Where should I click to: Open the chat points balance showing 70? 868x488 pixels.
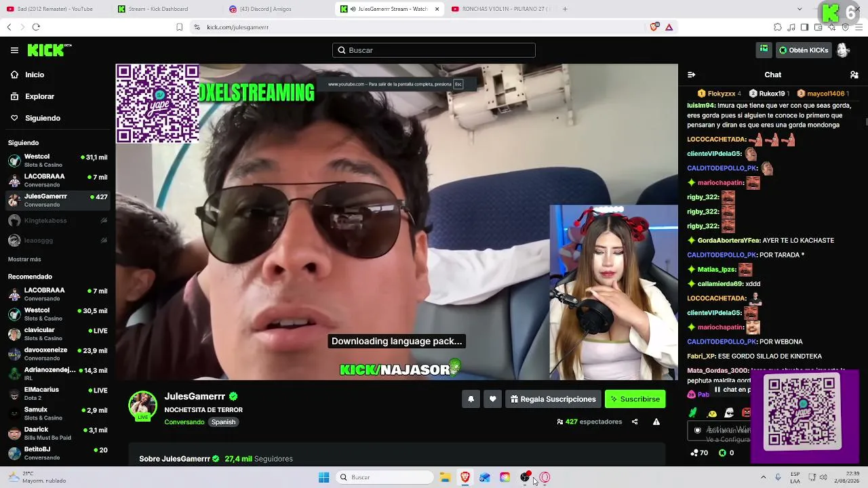pos(698,453)
